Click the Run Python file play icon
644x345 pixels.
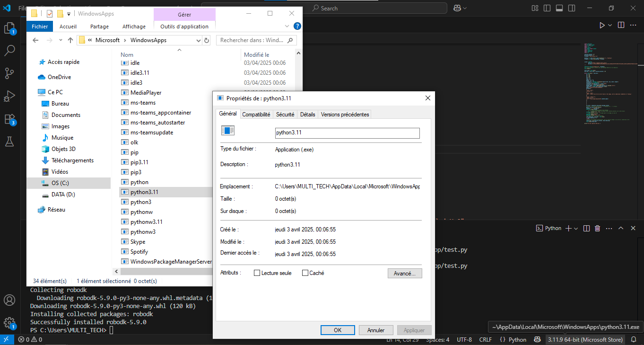coord(602,25)
